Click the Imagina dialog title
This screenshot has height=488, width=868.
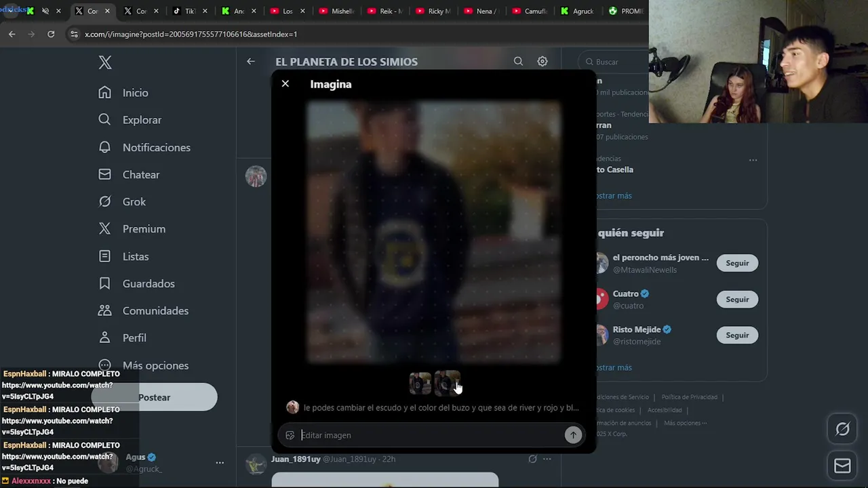coord(331,84)
